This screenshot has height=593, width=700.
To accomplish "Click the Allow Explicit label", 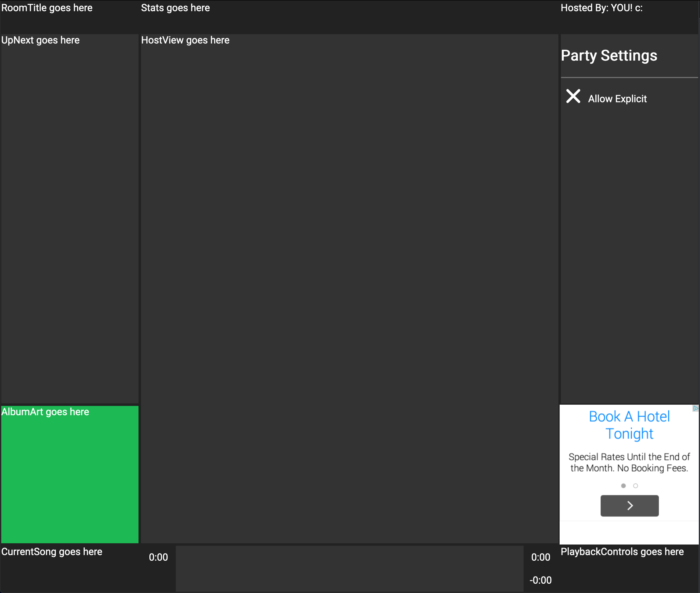I will (x=617, y=99).
